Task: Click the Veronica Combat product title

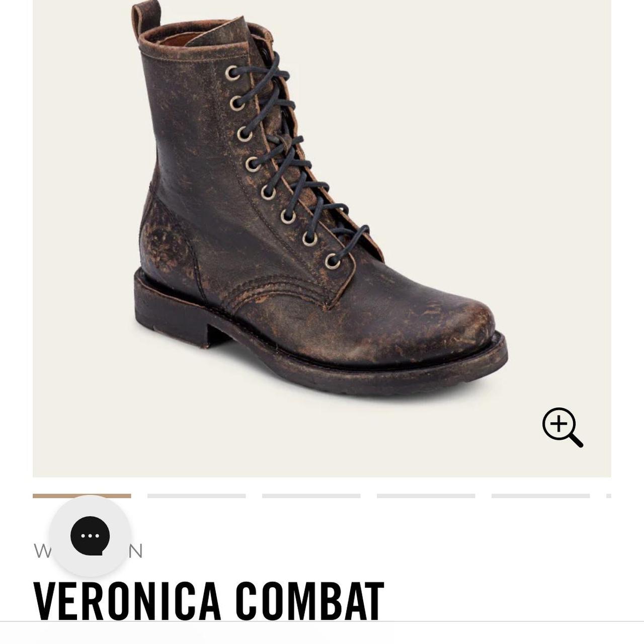Action: click(209, 600)
